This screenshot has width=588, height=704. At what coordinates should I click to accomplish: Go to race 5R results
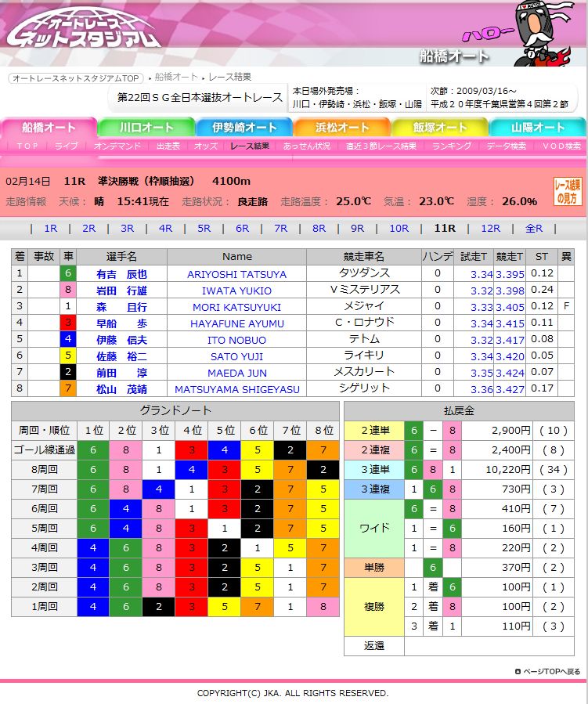(204, 229)
